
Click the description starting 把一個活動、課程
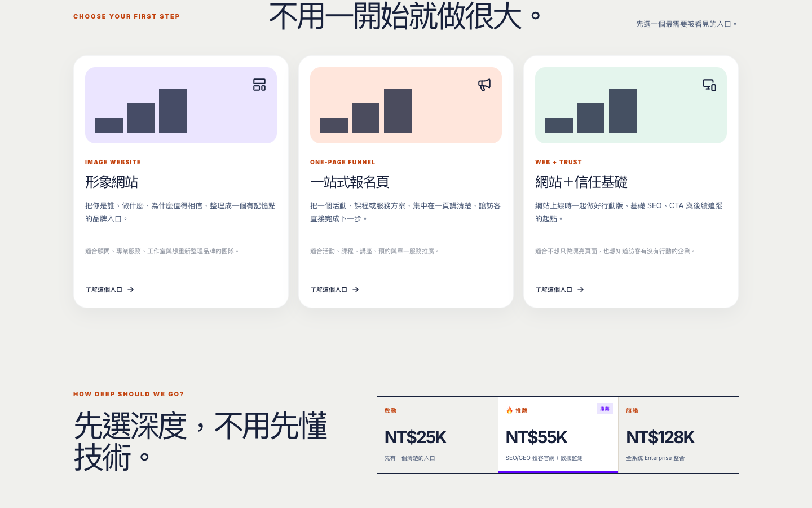[405, 212]
